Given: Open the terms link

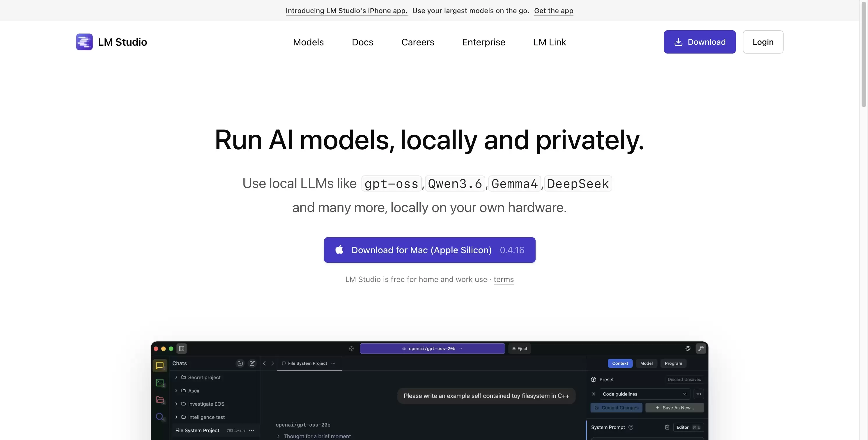Looking at the screenshot, I should click(x=503, y=279).
